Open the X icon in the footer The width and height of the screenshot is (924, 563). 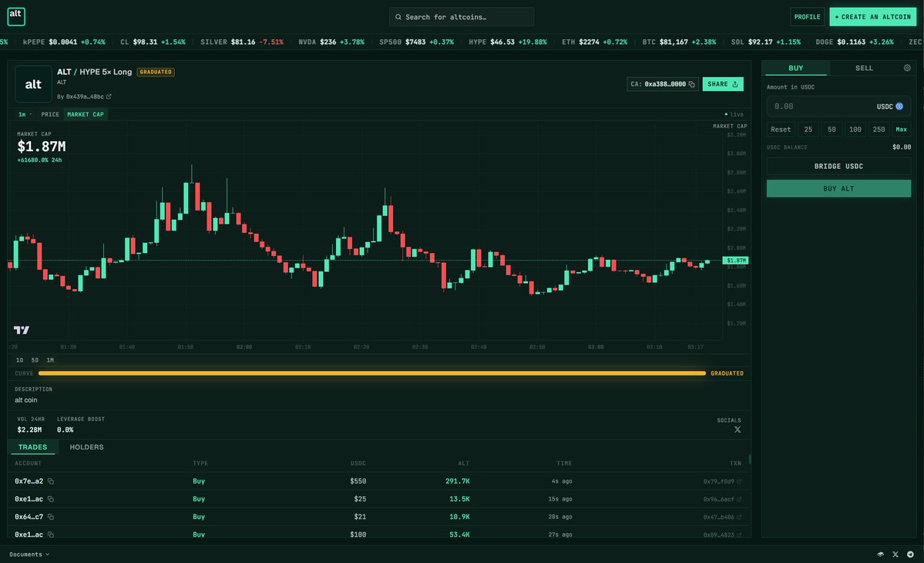895,555
